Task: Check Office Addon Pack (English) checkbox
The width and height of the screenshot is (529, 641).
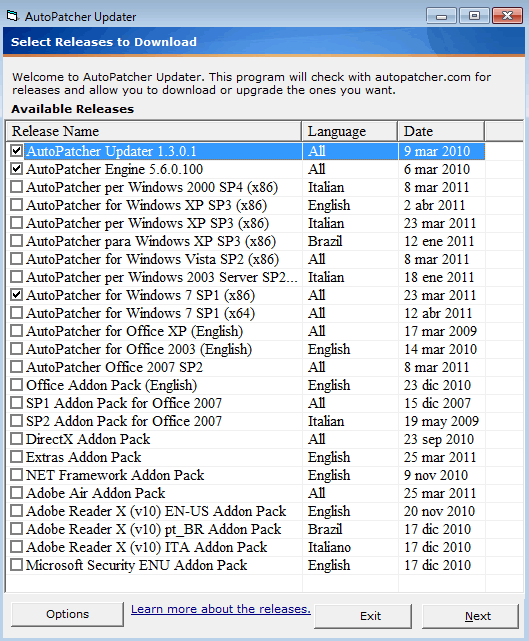Action: (x=16, y=385)
